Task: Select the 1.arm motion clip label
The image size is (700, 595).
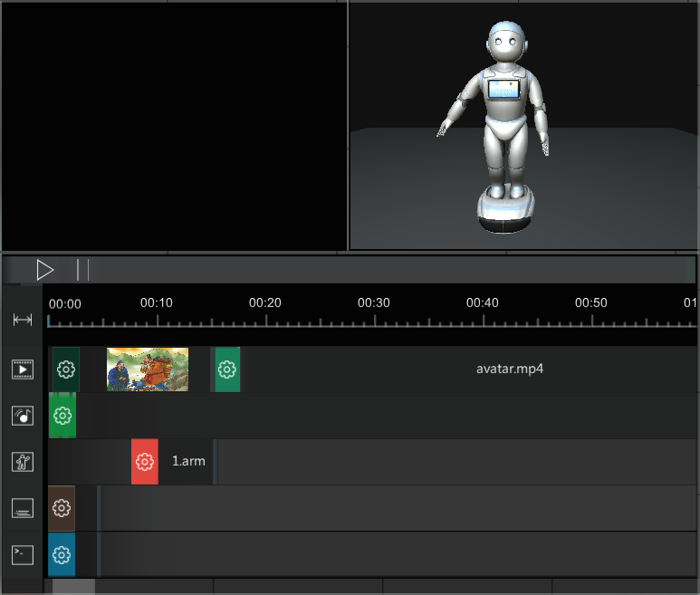Action: pos(188,461)
